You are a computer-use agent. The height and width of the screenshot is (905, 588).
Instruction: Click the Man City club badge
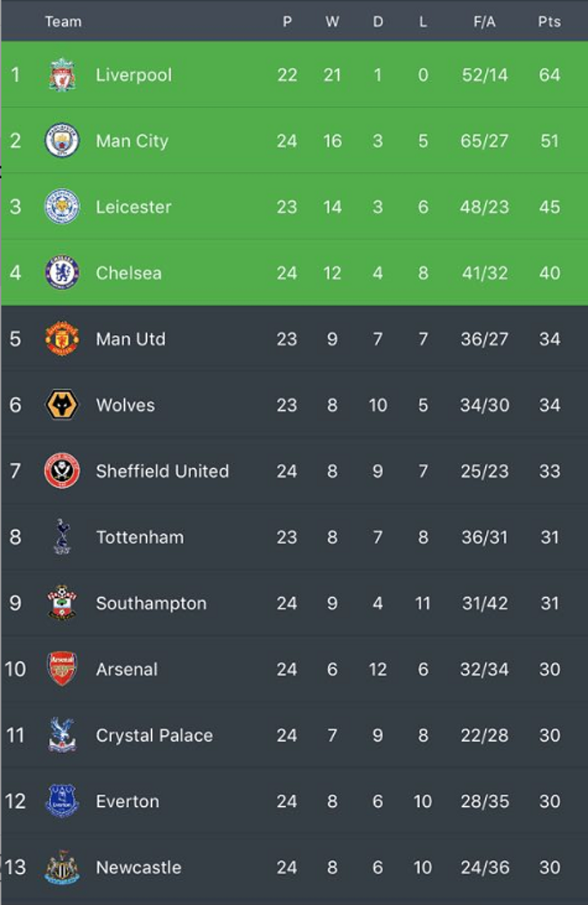click(62, 141)
